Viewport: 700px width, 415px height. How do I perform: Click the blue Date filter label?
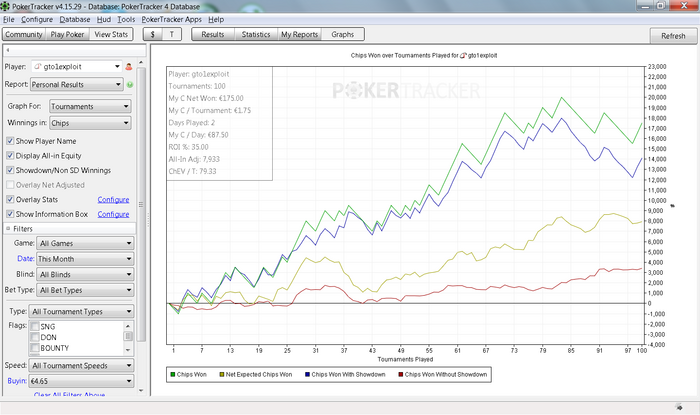point(25,258)
